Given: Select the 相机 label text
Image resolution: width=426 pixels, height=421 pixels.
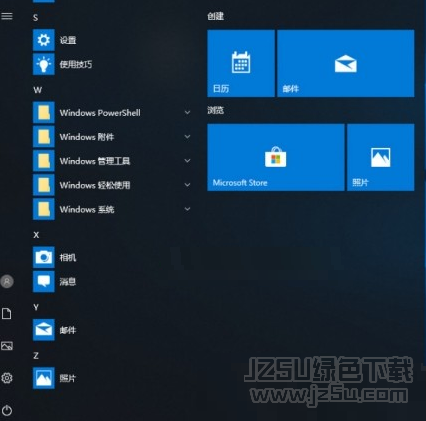Looking at the screenshot, I should coord(68,257).
